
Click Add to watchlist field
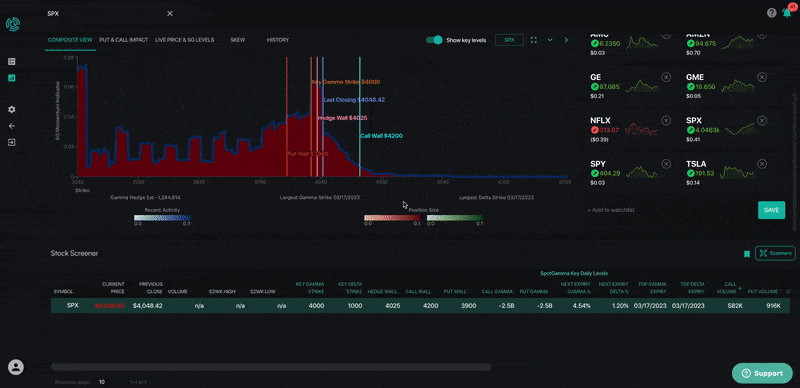tap(611, 210)
